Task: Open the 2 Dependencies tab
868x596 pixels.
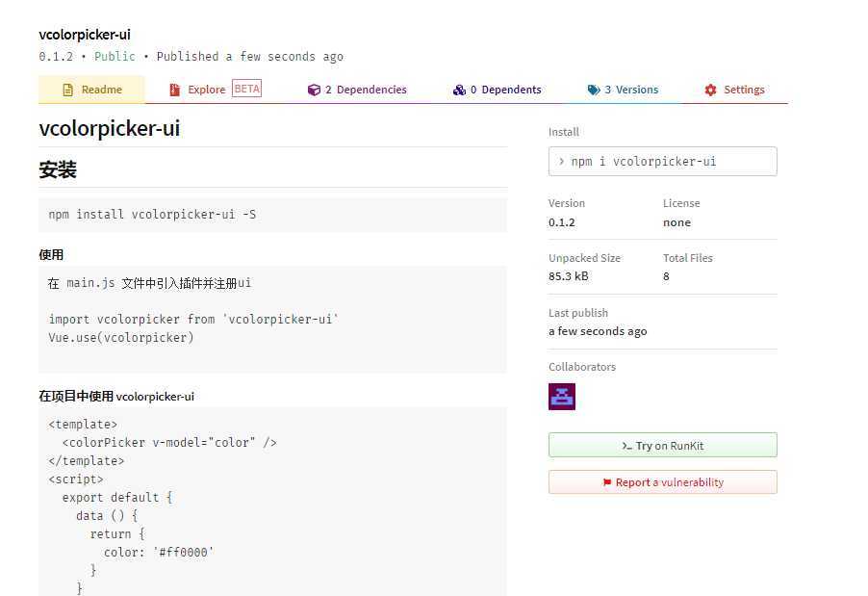Action: [x=358, y=90]
